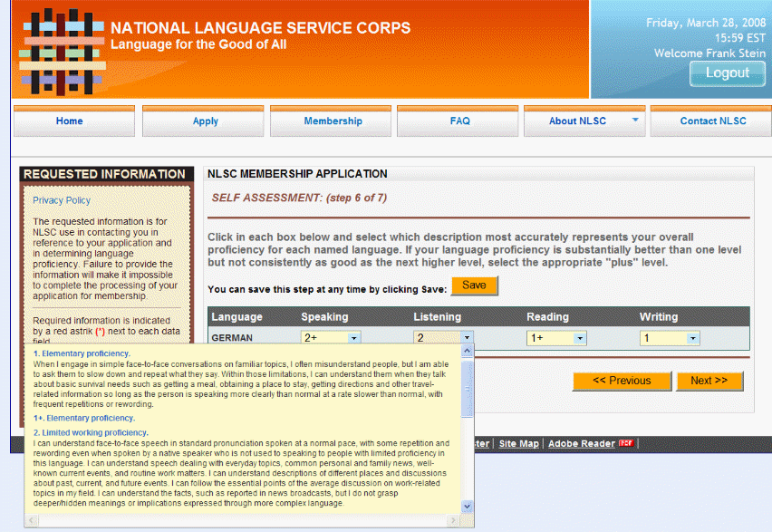Click the Language column header

(x=236, y=316)
